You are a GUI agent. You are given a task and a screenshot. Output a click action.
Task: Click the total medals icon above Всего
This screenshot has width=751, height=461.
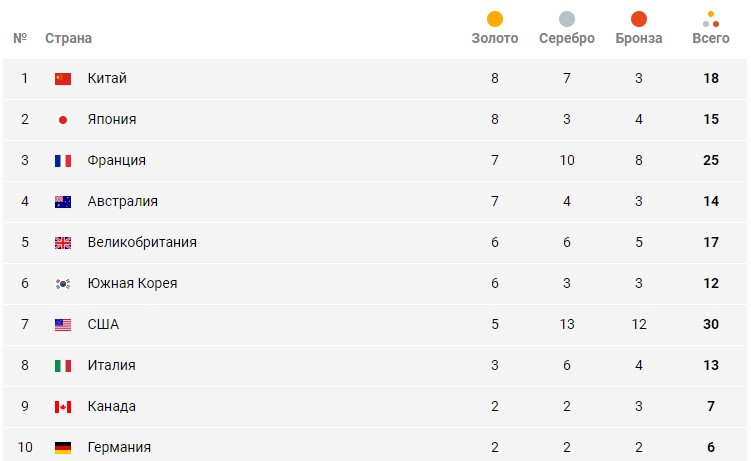pos(711,19)
